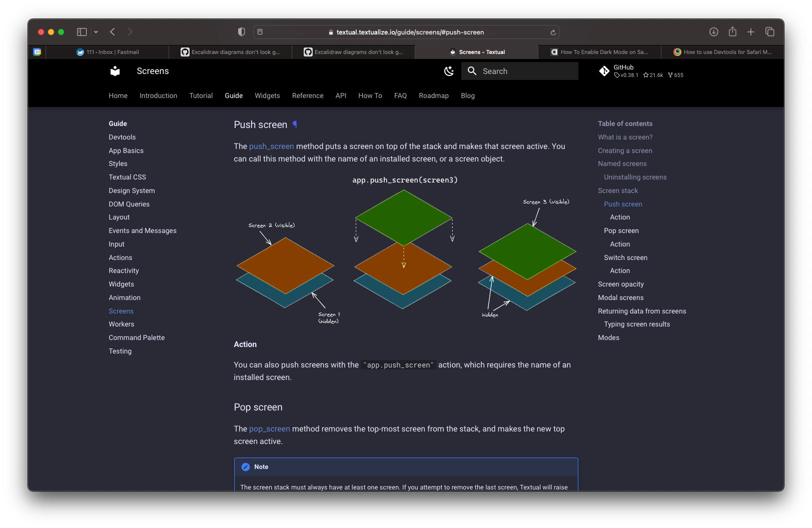Show the reader view icon in address bar
Image resolution: width=812 pixels, height=528 pixels.
point(260,32)
